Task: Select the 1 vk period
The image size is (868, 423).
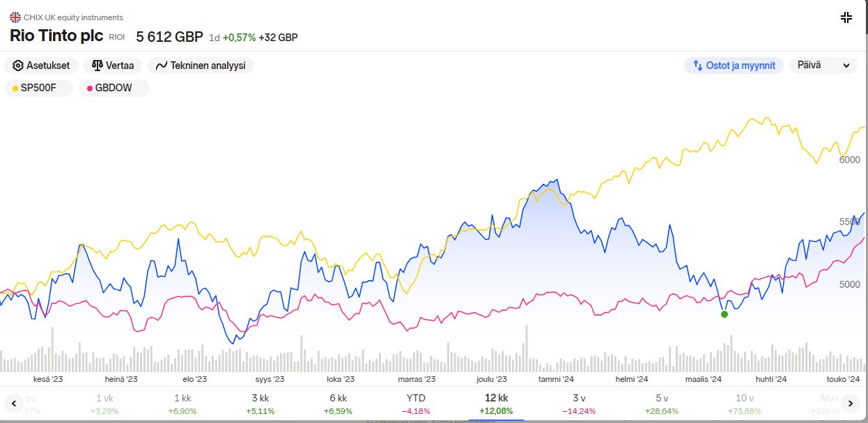Action: coord(104,404)
